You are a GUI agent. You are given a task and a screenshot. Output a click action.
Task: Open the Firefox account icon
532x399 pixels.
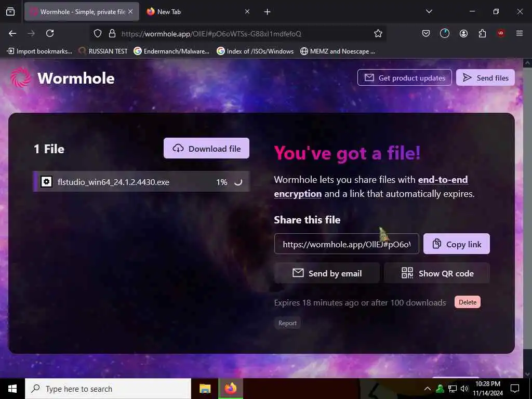pos(463,33)
